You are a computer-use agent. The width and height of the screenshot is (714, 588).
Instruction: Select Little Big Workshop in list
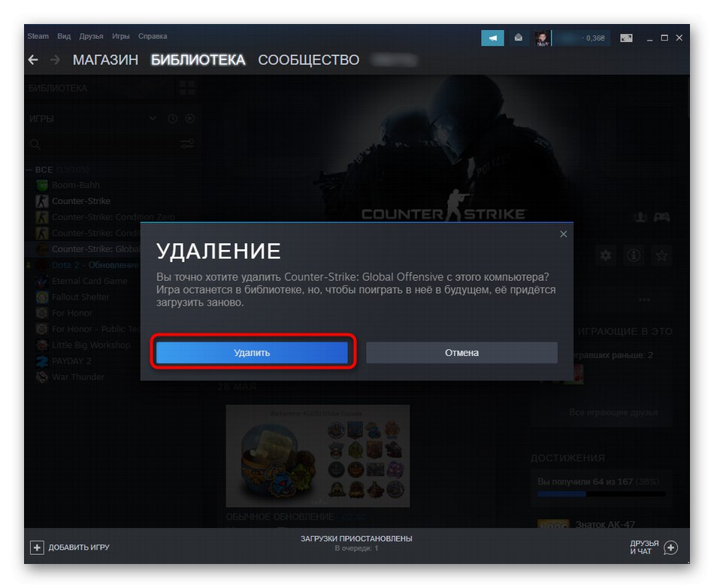point(91,345)
